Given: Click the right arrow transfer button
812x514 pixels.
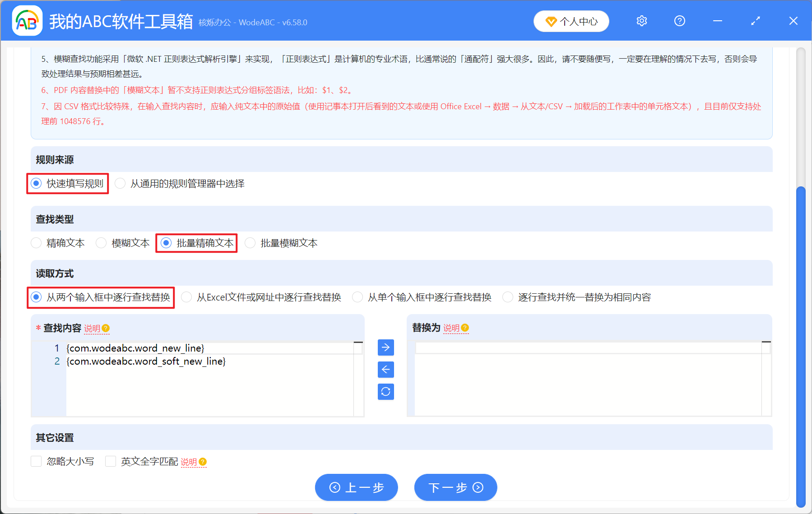Looking at the screenshot, I should pyautogui.click(x=385, y=347).
